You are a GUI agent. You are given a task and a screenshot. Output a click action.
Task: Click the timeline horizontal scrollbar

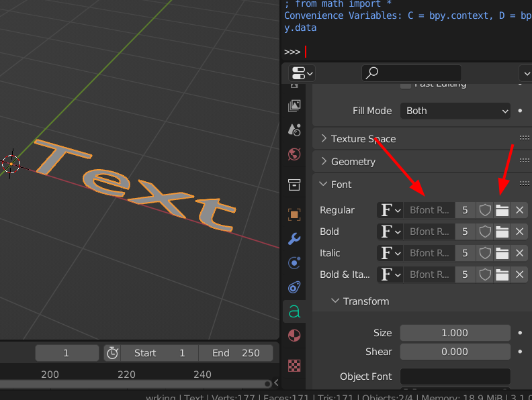tap(136, 384)
